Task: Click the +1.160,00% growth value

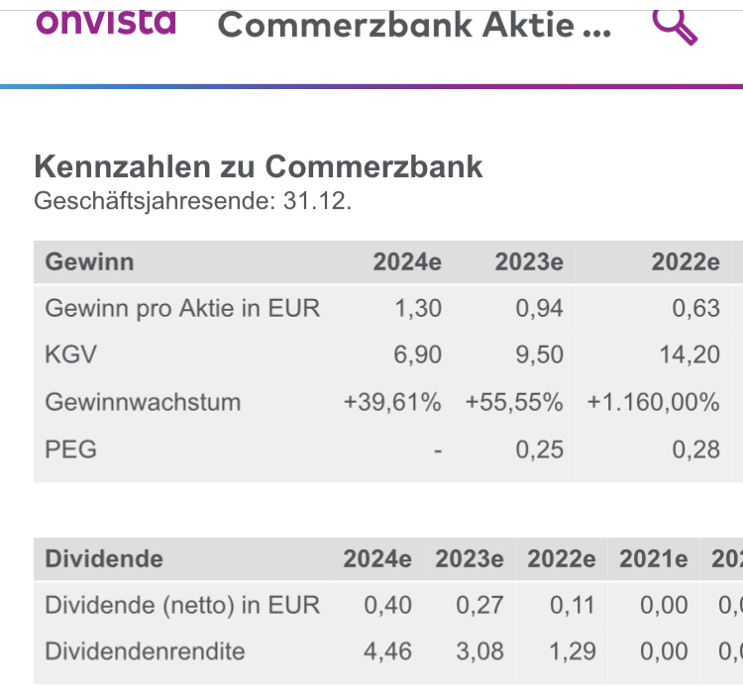Action: point(653,402)
